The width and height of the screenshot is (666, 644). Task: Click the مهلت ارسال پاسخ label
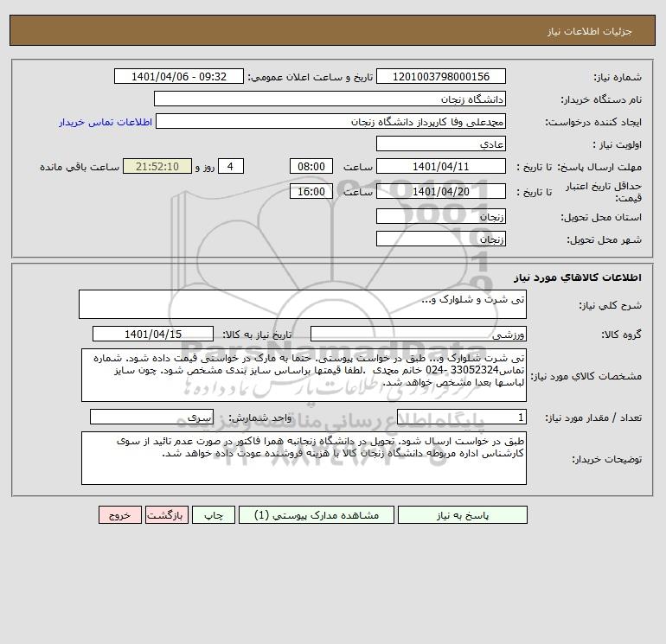tap(599, 167)
